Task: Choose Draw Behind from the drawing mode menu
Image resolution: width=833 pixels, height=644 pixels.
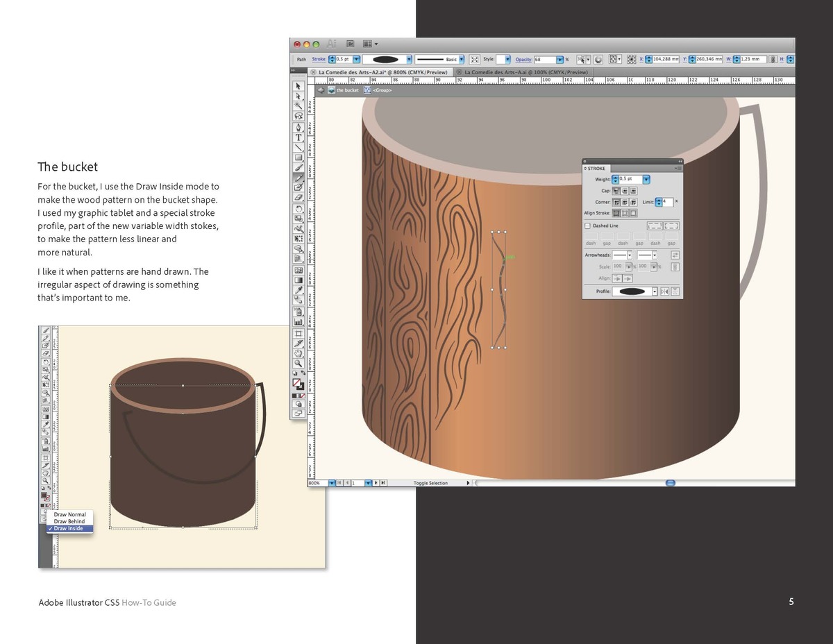Action: [x=69, y=521]
